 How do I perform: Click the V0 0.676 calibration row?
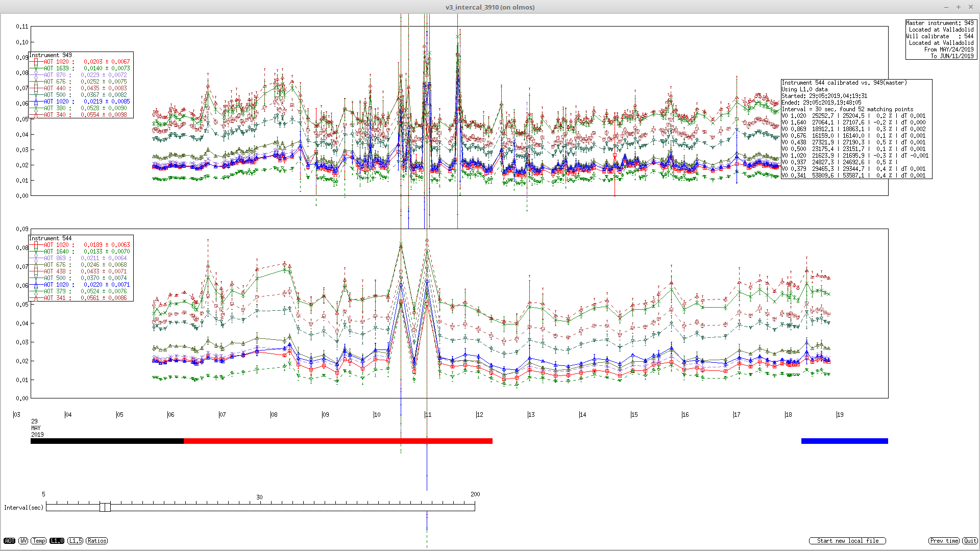click(854, 136)
